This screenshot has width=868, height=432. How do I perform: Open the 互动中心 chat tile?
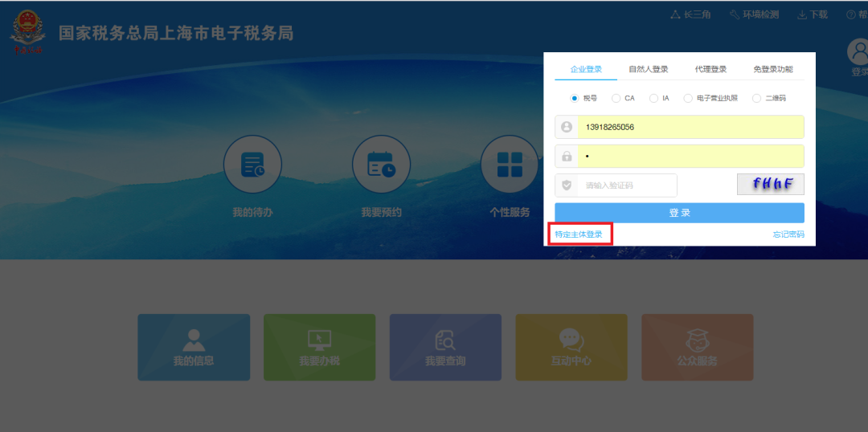[x=571, y=347]
